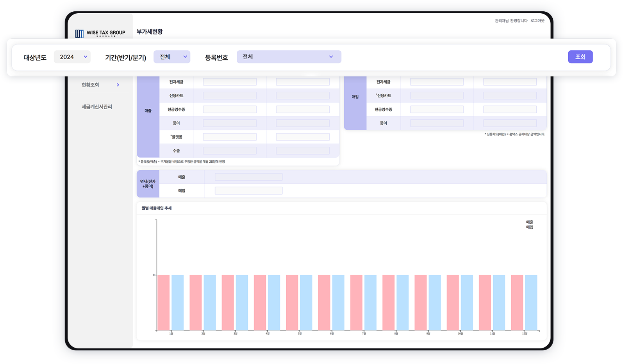Click left input field in 매출 신용카드 row
Image resolution: width=623 pixels, height=364 pixels.
coord(230,96)
